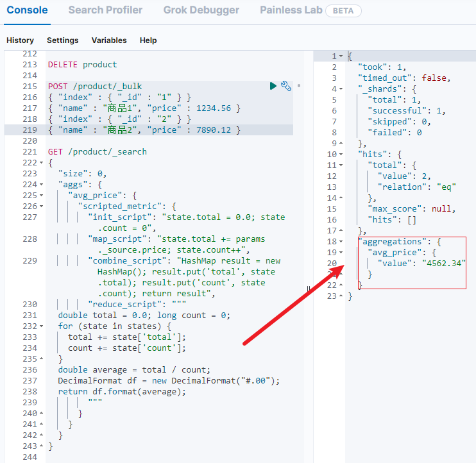476x463 pixels.
Task: Toggle the fold marker at output line 23
Action: coord(341,296)
